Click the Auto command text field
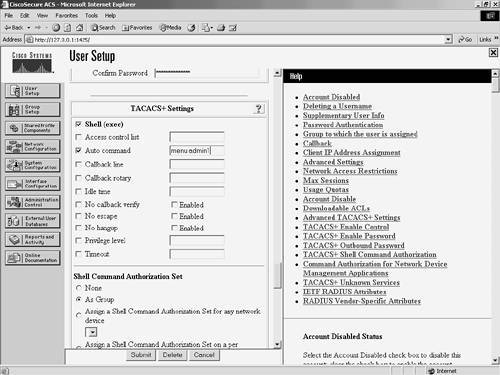Image resolution: width=500 pixels, height=375 pixels. pos(197,150)
